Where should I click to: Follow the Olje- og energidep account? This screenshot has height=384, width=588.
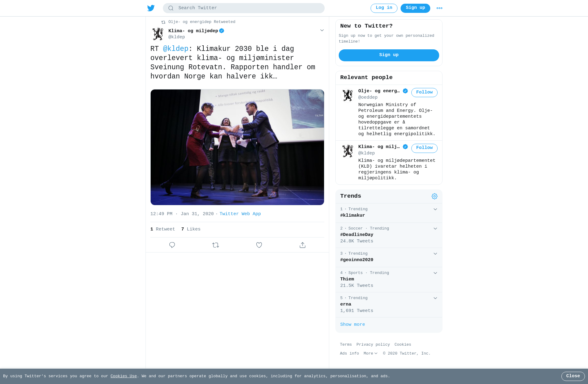point(424,92)
